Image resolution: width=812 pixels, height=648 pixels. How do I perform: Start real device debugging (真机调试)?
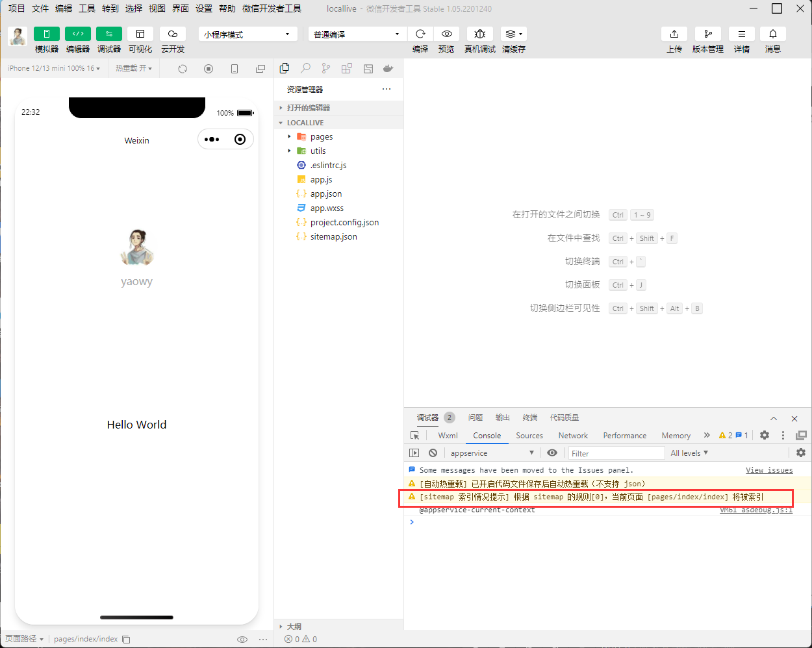pos(480,34)
